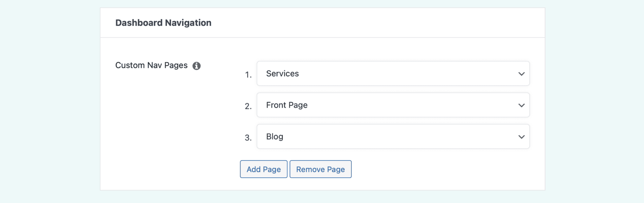This screenshot has width=644, height=203.
Task: Open the Front Page selector
Action: click(x=393, y=105)
